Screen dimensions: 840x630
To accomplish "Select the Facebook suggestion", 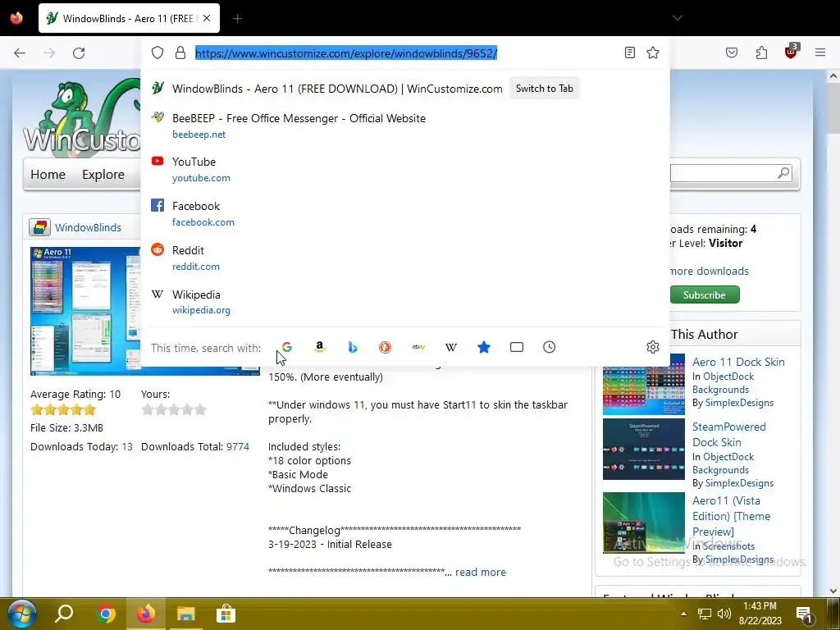I will point(405,214).
